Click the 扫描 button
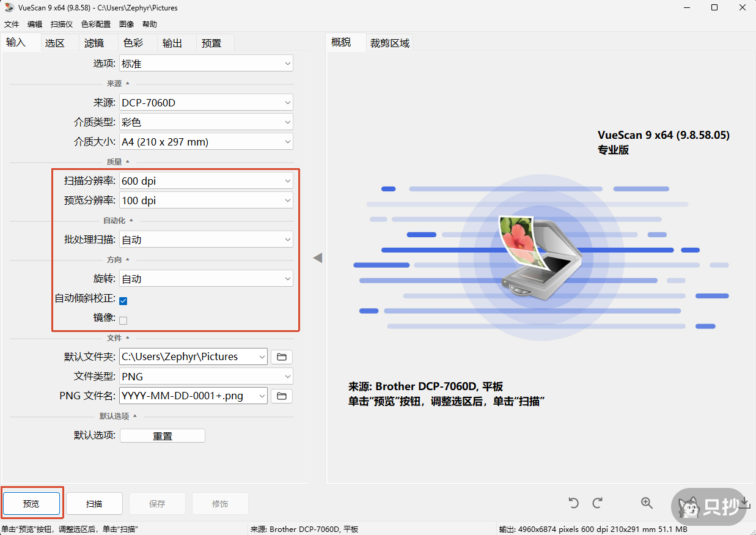The height and width of the screenshot is (535, 756). 94,504
